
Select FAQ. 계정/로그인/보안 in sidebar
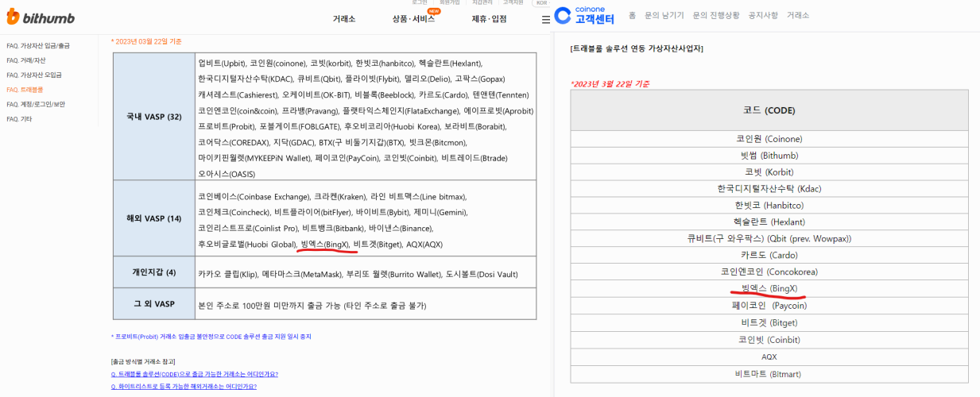tap(36, 104)
